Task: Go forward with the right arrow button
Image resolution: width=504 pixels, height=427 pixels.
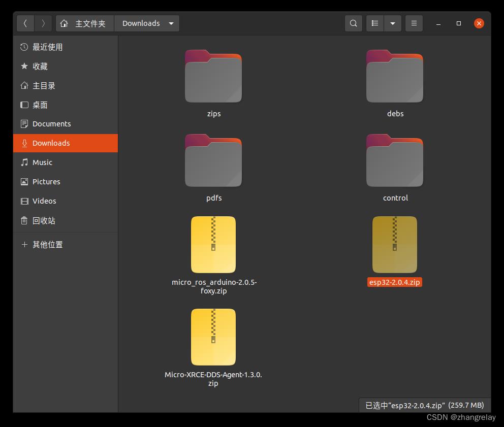Action: [43, 23]
